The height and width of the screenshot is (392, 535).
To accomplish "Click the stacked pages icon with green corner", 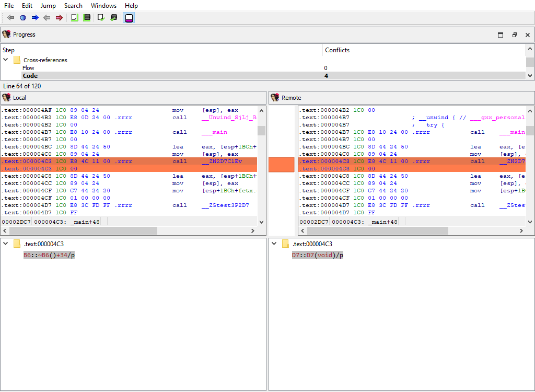I will tap(87, 18).
